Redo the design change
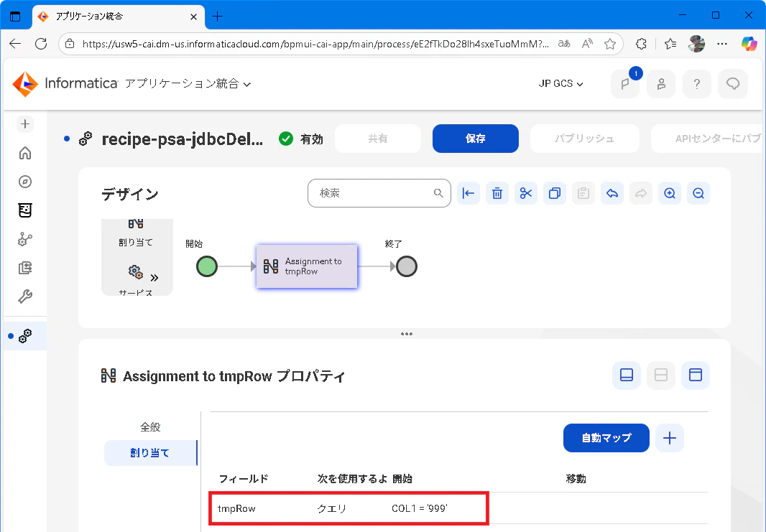This screenshot has height=532, width=766. (641, 193)
